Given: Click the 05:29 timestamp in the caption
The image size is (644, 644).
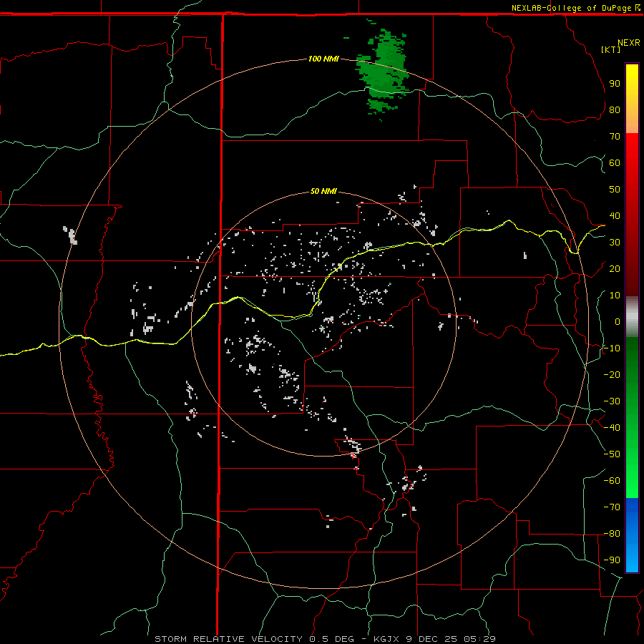Looking at the screenshot, I should coord(480,639).
